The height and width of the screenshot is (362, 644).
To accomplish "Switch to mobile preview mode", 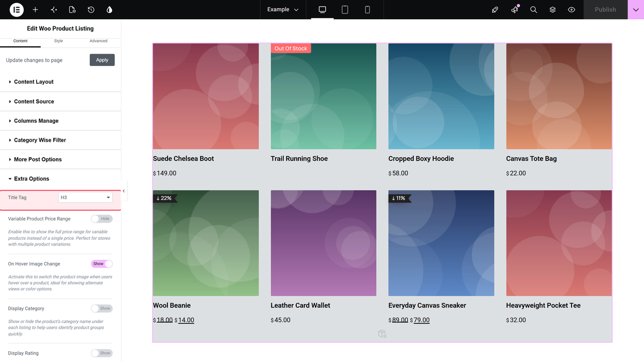I will pyautogui.click(x=368, y=10).
